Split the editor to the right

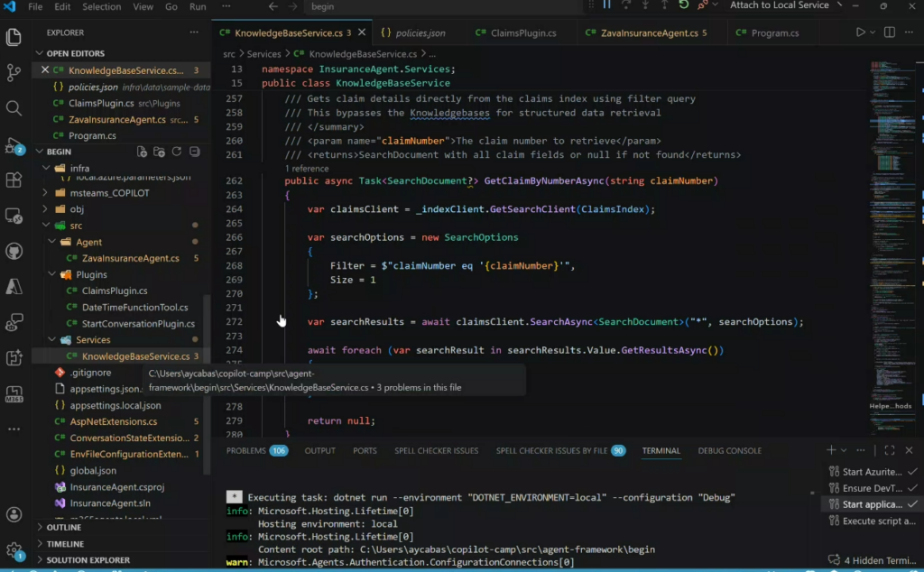pyautogui.click(x=892, y=32)
